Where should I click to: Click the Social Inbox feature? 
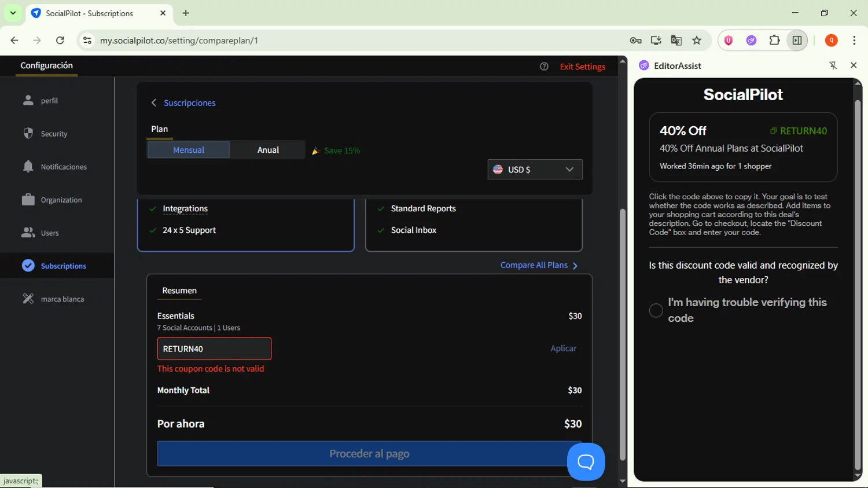click(414, 230)
